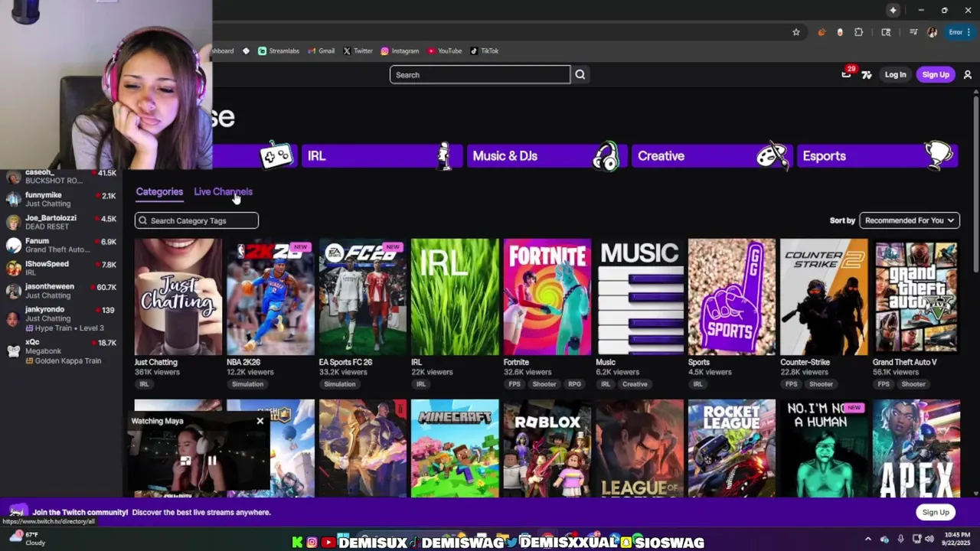Open the user account icon in the Twitch header

point(968,74)
